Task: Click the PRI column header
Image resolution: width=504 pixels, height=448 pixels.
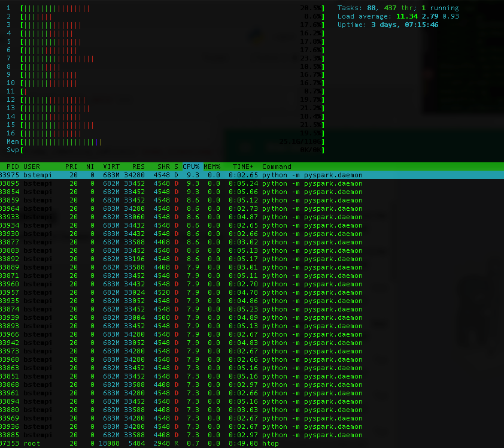Action: [x=71, y=167]
